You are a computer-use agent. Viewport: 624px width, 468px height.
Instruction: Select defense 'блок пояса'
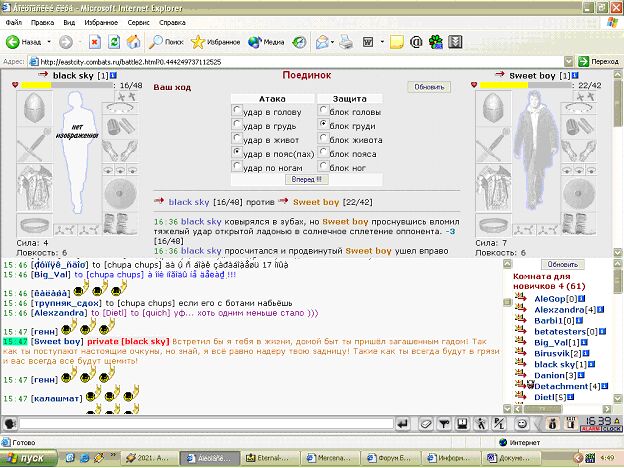(324, 151)
